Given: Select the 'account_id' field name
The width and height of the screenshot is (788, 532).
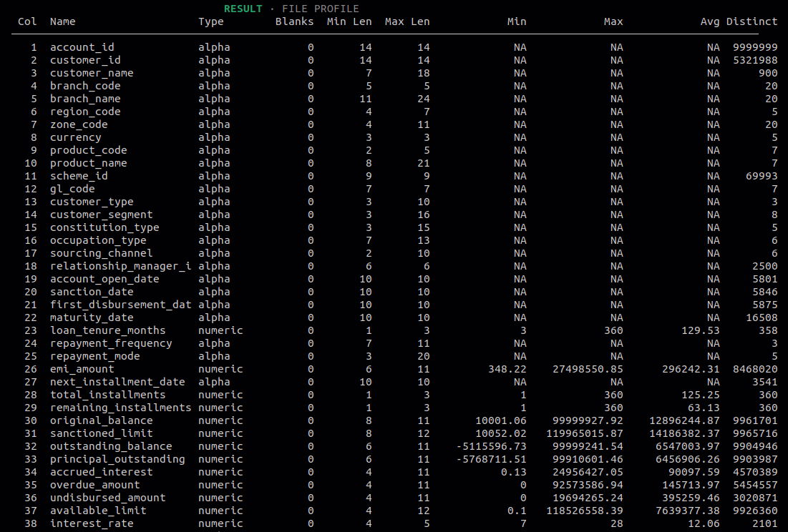Looking at the screenshot, I should tap(82, 47).
